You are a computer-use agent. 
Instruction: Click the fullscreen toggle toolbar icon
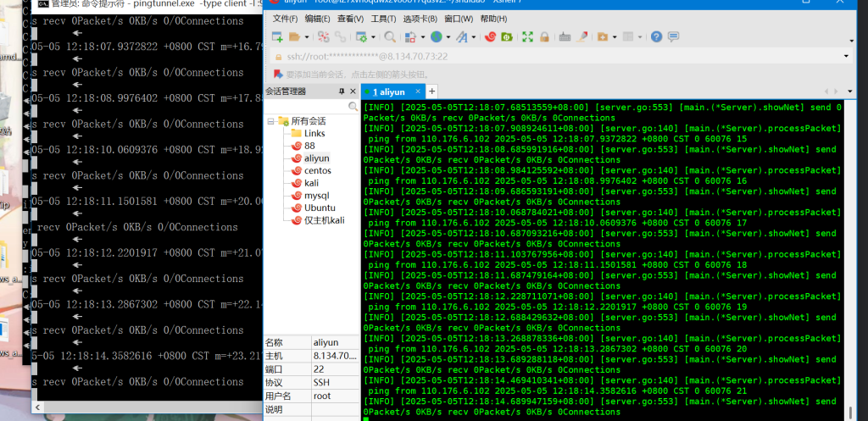coord(527,36)
